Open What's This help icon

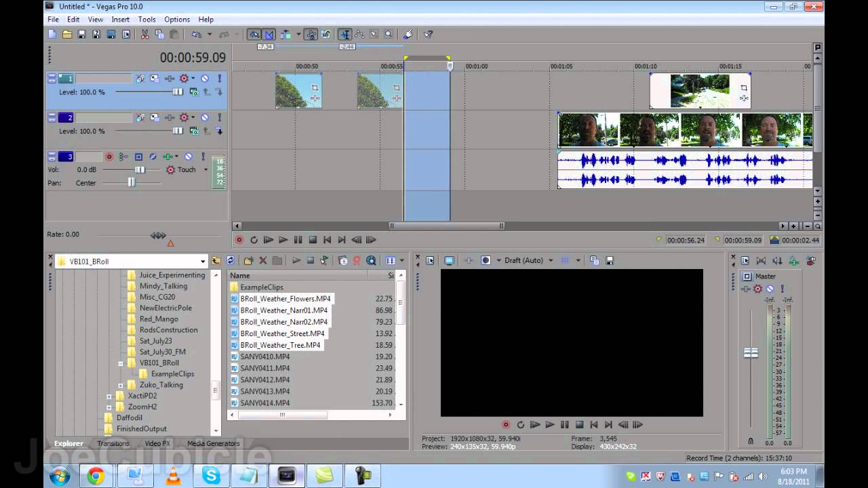429,34
